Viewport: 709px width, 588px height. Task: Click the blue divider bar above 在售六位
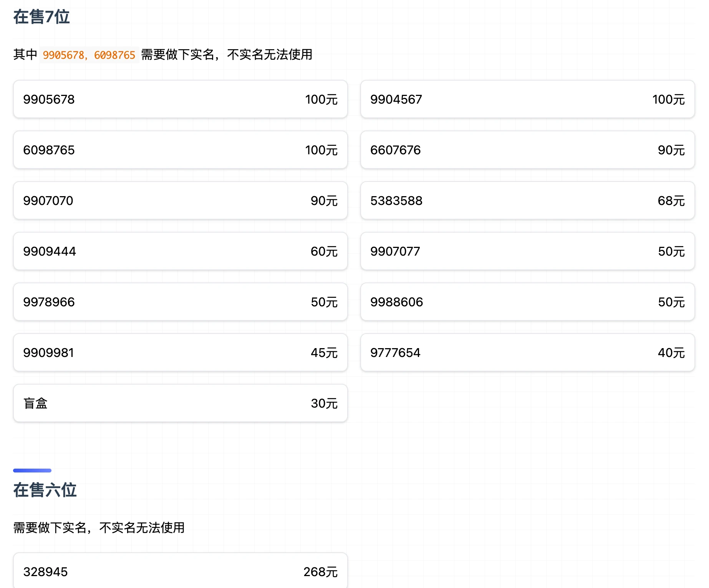[32, 471]
